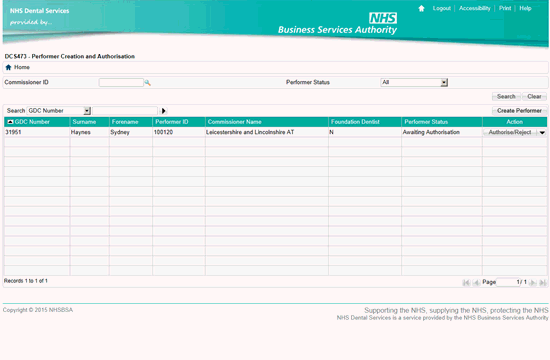Image resolution: width=550 pixels, height=360 pixels.
Task: Click the GDC Number sort arrow icon
Action: 10,122
